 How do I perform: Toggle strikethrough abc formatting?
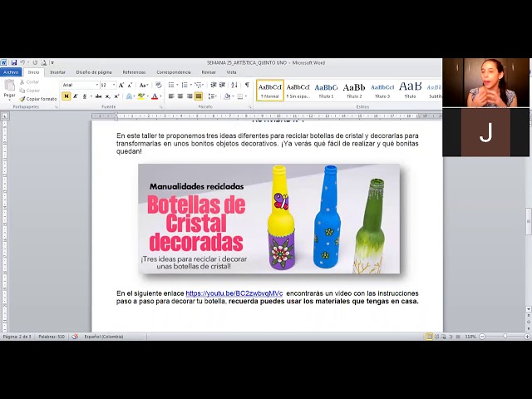point(98,96)
